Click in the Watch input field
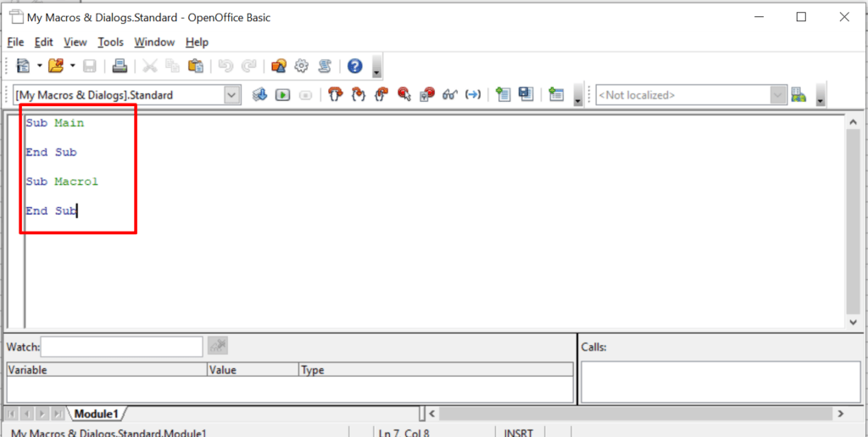 122,347
